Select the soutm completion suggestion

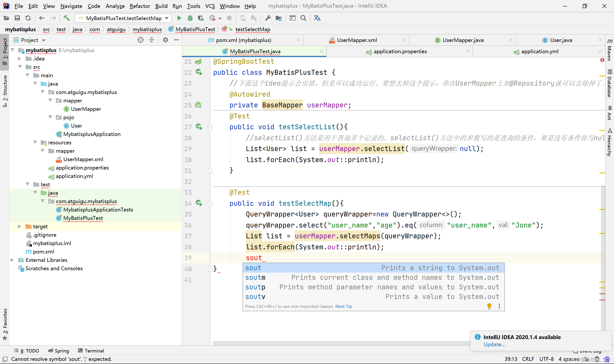point(373,278)
